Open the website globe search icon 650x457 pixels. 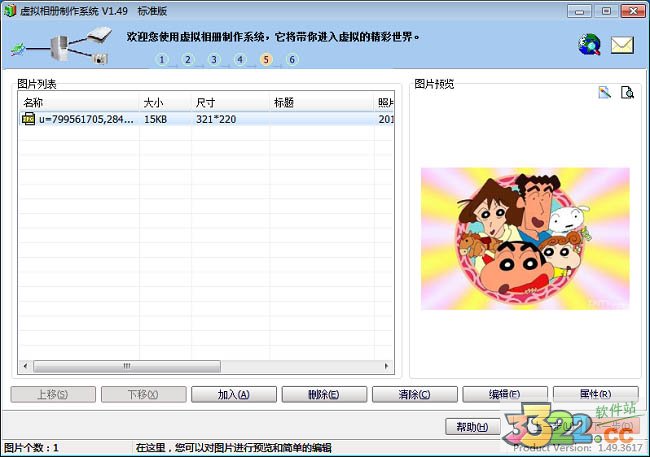coord(589,45)
